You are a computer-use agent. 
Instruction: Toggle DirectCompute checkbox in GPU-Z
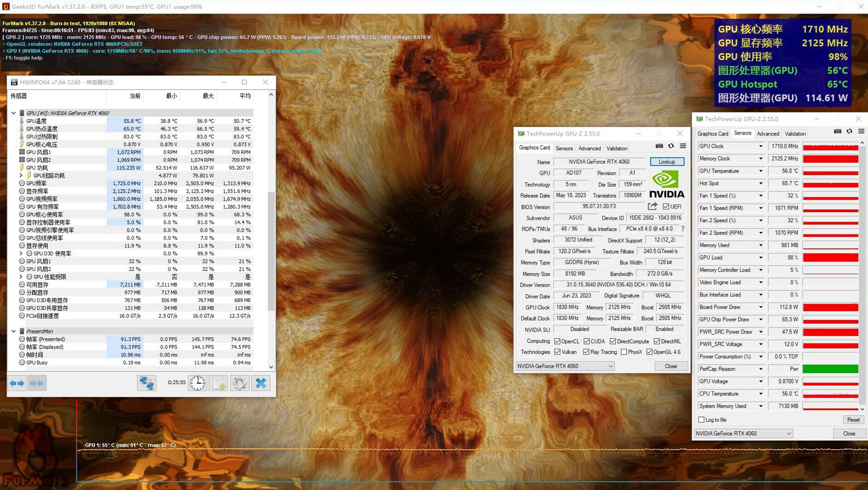pos(613,341)
